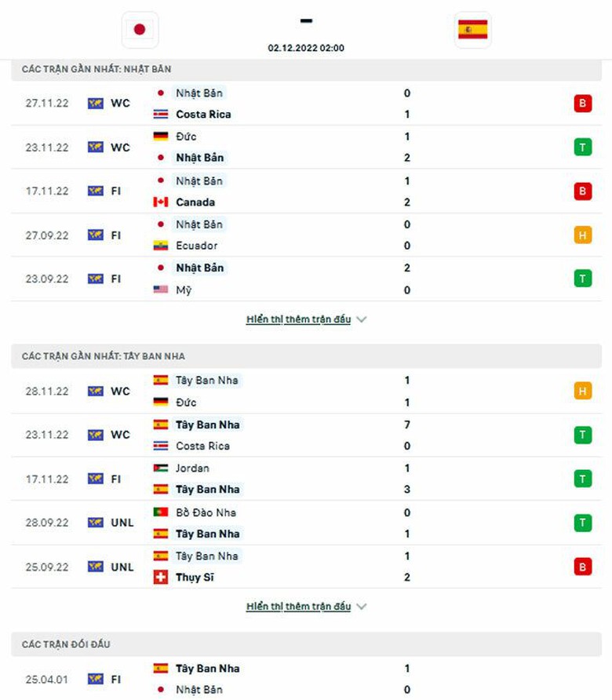Click the Japan flag logo in the header

click(140, 30)
